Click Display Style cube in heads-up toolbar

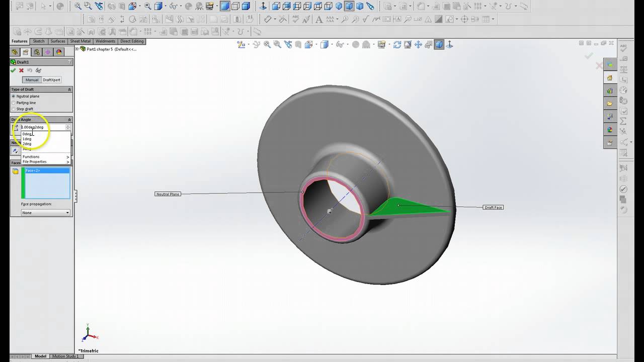325,45
